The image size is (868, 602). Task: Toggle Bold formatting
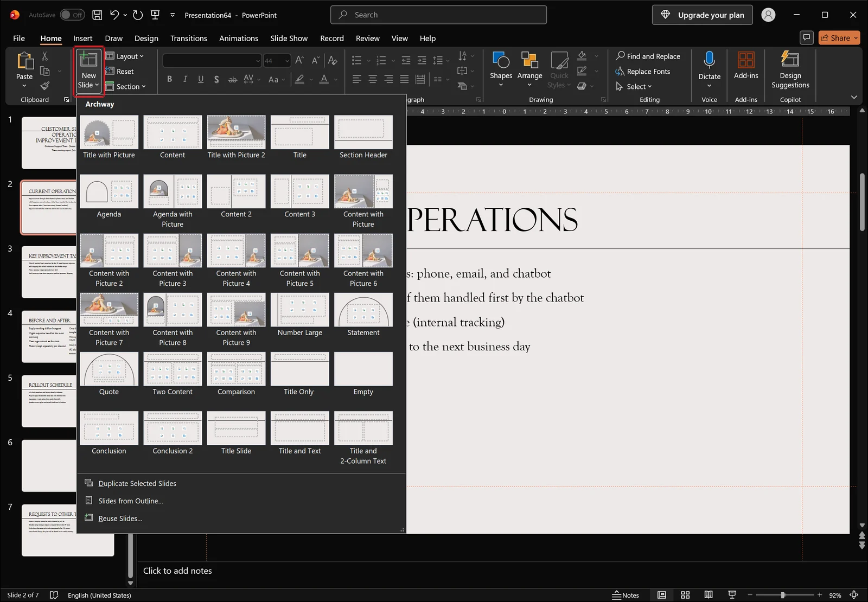[x=170, y=79]
